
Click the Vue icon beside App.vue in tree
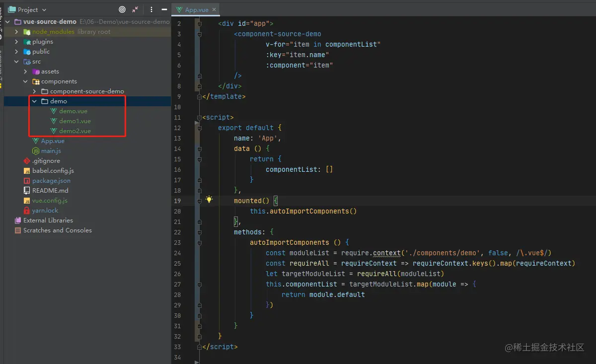(36, 141)
